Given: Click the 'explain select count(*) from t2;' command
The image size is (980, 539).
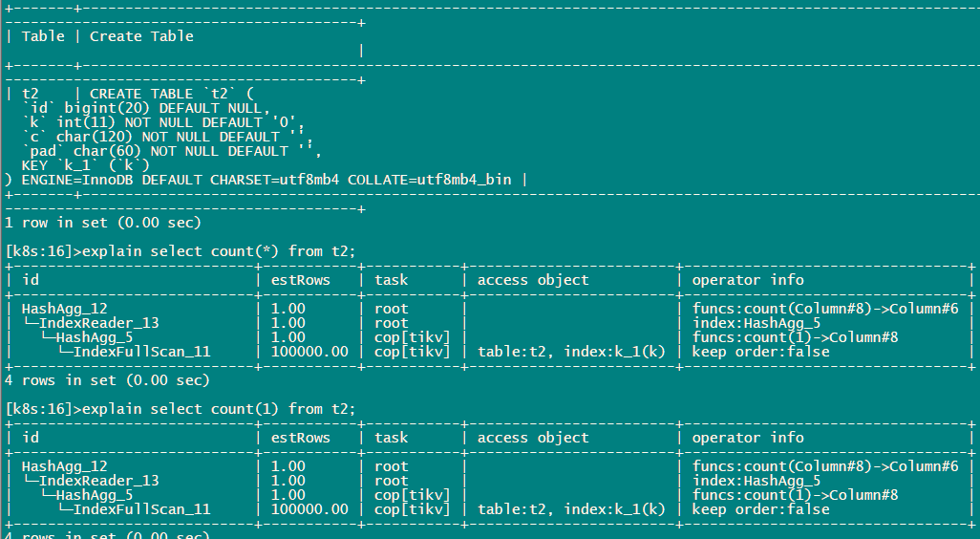Looking at the screenshot, I should click(x=219, y=251).
